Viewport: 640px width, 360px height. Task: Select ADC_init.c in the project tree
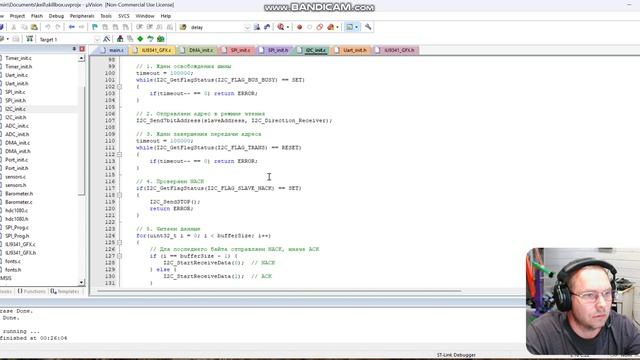pyautogui.click(x=17, y=126)
